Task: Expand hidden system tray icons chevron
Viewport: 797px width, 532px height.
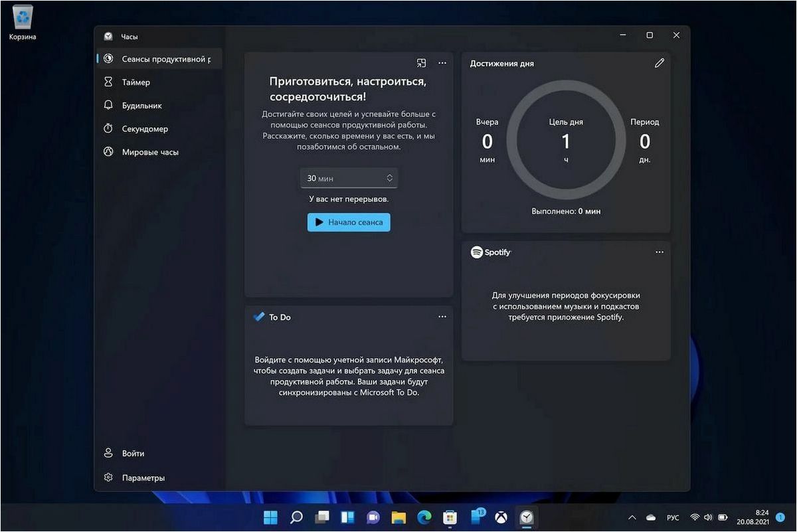Action: pyautogui.click(x=632, y=517)
